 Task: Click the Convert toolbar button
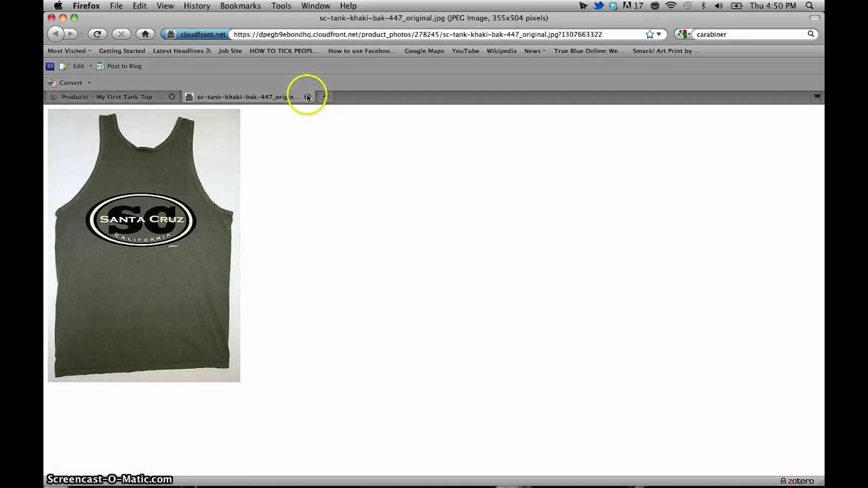tap(65, 83)
